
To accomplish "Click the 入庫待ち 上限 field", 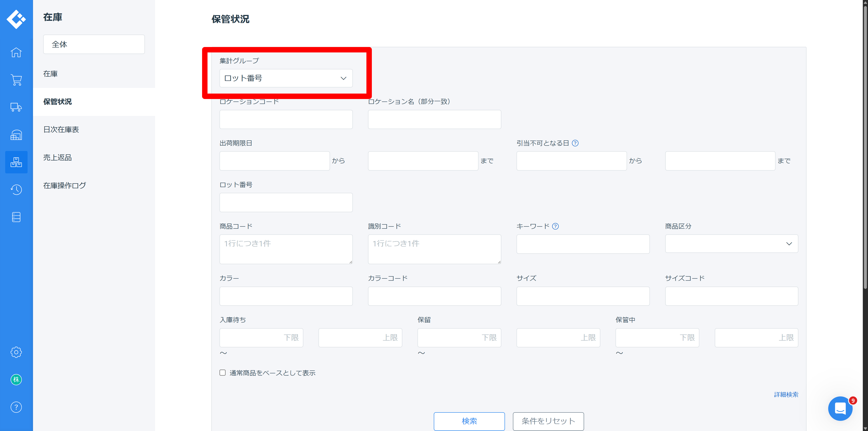I will click(x=360, y=338).
